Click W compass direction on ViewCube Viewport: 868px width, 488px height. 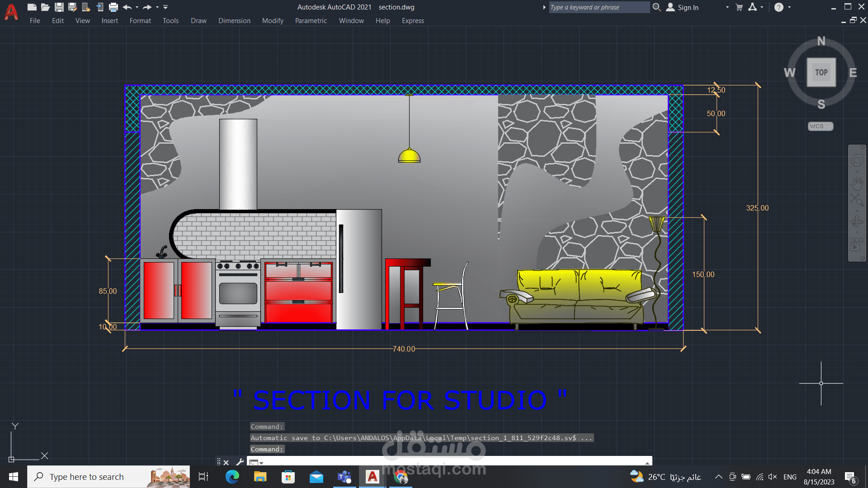tap(790, 73)
